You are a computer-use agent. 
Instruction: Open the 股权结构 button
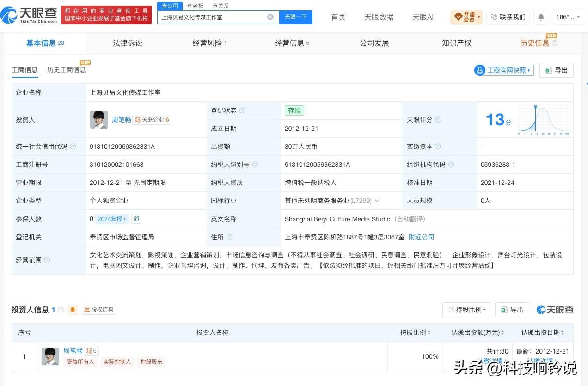pos(99,310)
